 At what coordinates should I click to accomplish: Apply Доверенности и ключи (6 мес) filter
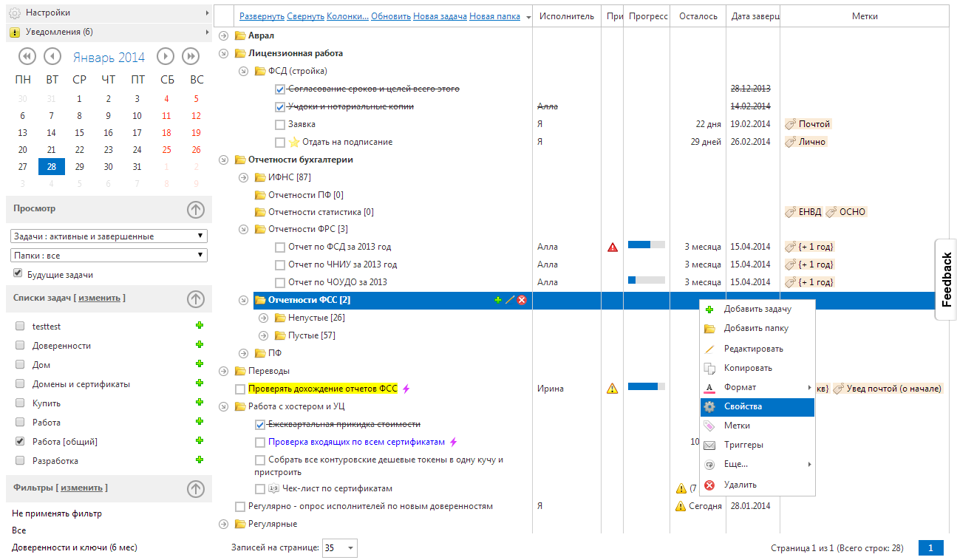coord(75,547)
